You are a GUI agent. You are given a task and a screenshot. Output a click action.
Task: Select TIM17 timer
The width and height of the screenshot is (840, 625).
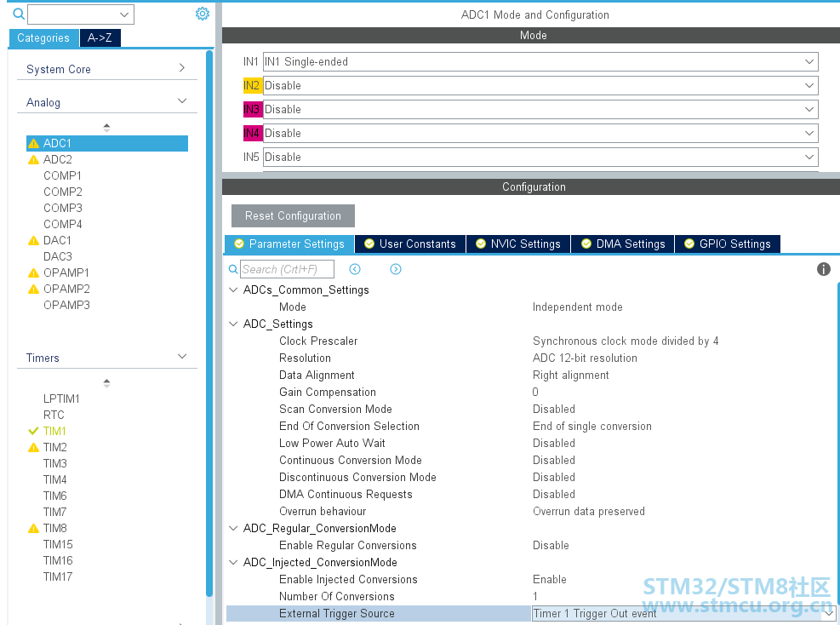point(58,576)
